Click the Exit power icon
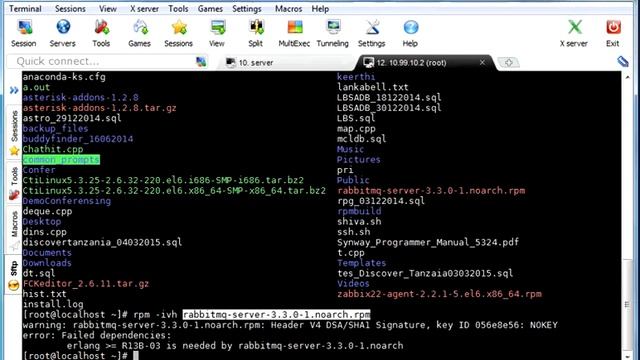Image resolution: width=640 pixels, height=360 pixels. pos(613,33)
